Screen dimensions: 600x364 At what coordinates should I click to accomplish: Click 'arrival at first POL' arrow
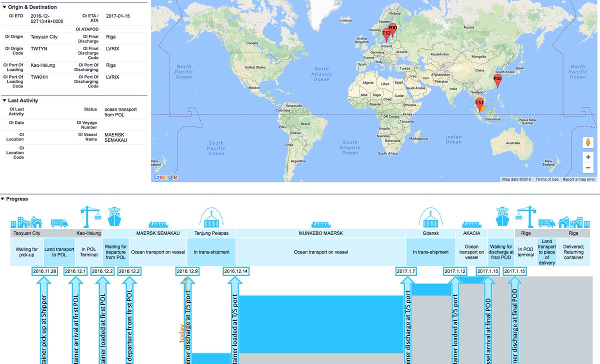pos(75,320)
